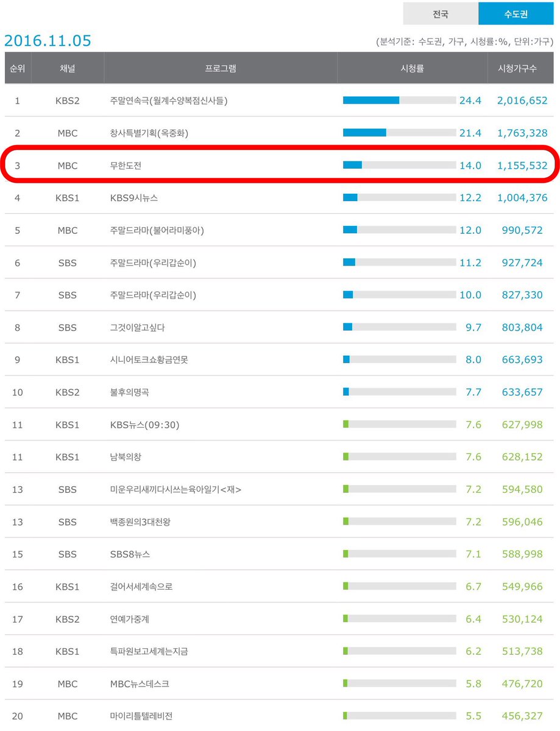The height and width of the screenshot is (731, 560).
Task: Select program 주말연속극(월계수양복점신사들)
Action: (x=169, y=101)
